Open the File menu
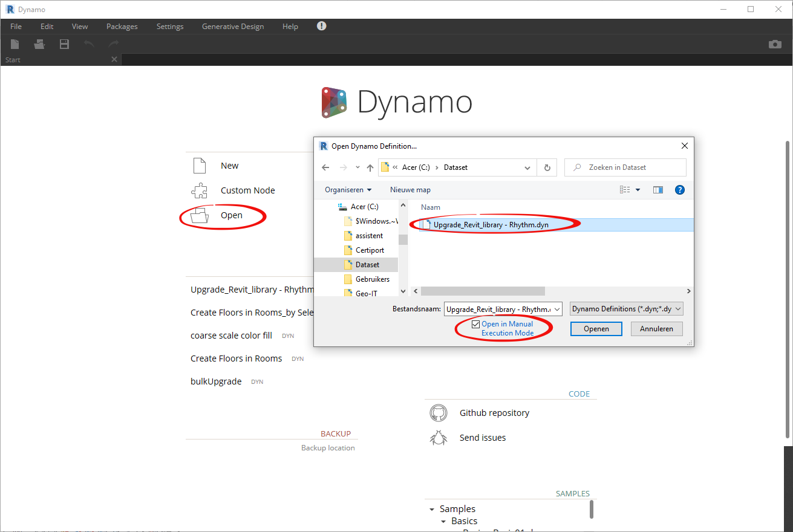 coord(16,27)
